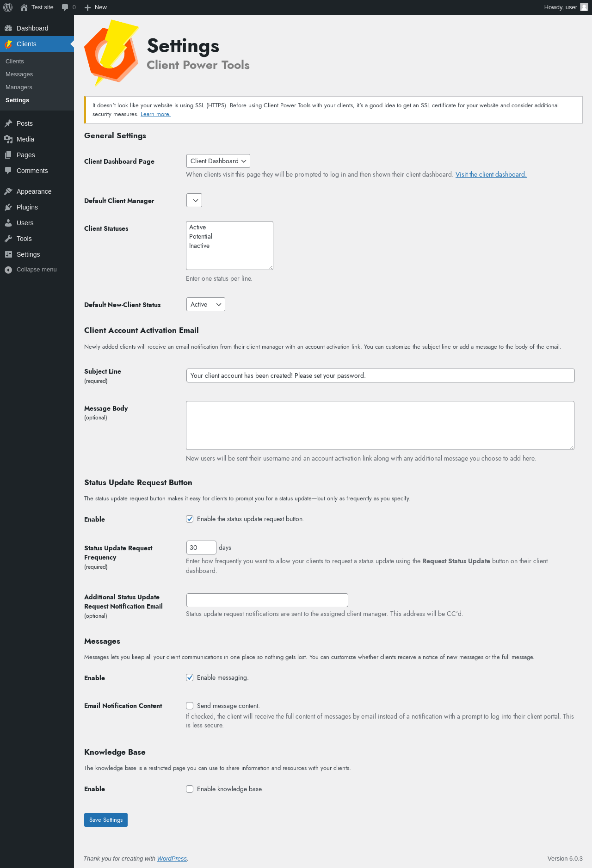Expand the Default Client Manager dropdown
The image size is (592, 868).
pos(194,200)
